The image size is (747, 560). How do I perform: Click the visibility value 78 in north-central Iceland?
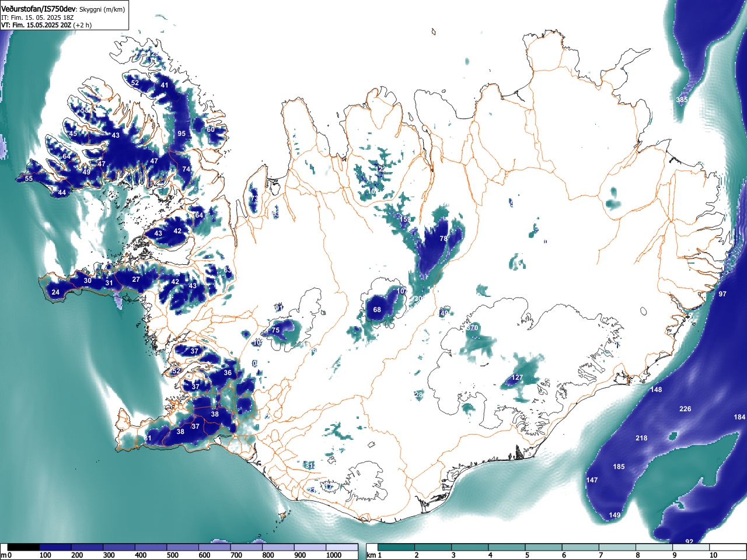click(443, 239)
